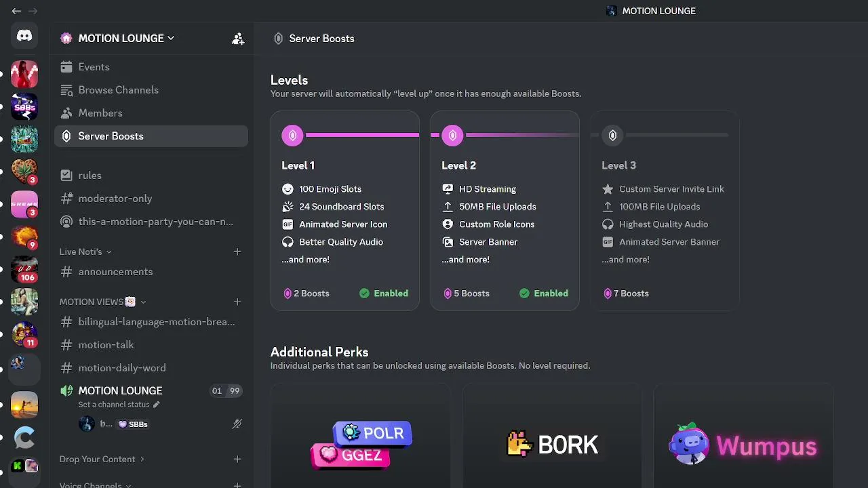This screenshot has width=868, height=488.
Task: Collapse the Live Noti's category
Action: (x=85, y=251)
